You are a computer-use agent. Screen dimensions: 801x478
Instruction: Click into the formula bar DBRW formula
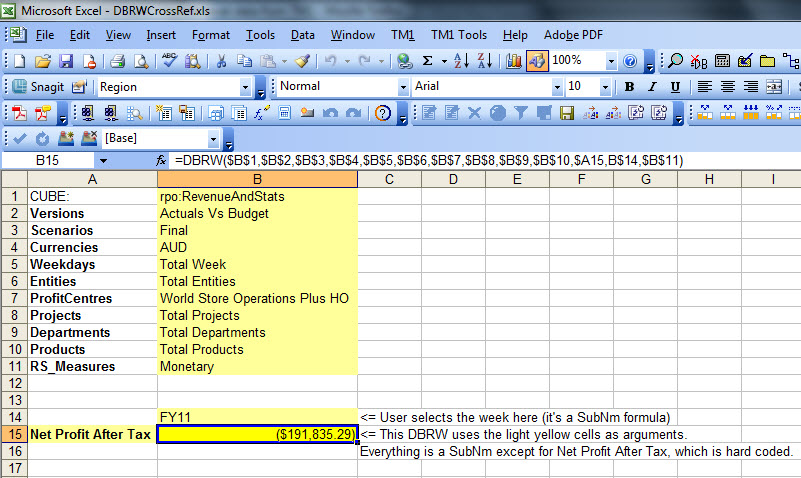(x=429, y=161)
